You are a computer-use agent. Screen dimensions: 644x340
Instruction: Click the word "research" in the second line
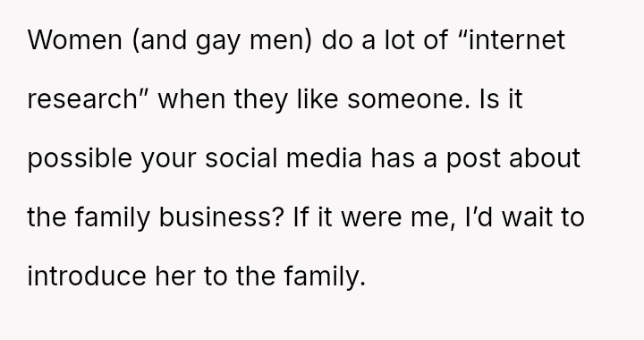coord(82,100)
